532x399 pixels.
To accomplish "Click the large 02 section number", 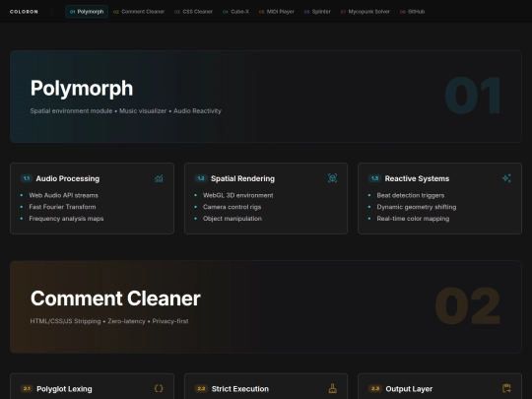I will pos(468,306).
